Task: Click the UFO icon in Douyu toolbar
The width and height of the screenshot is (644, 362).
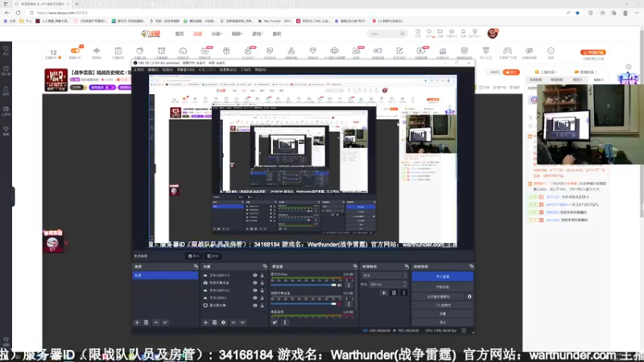Action: pos(334,51)
